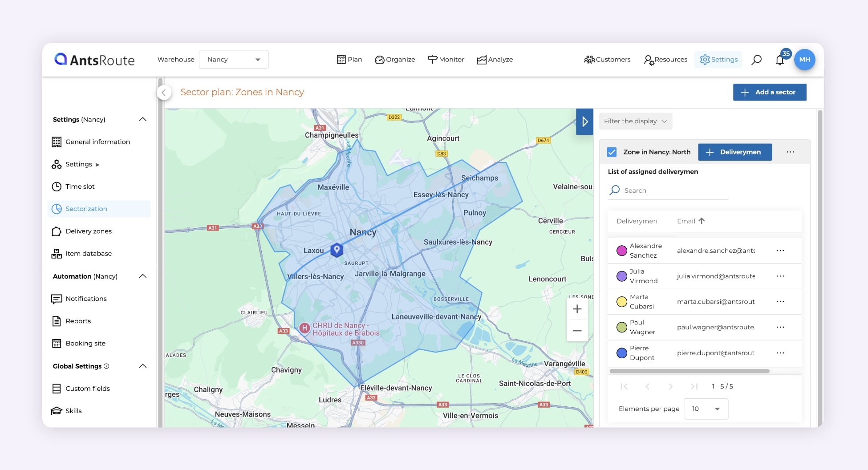
Task: Open the search magnifier in top bar
Action: (x=756, y=59)
